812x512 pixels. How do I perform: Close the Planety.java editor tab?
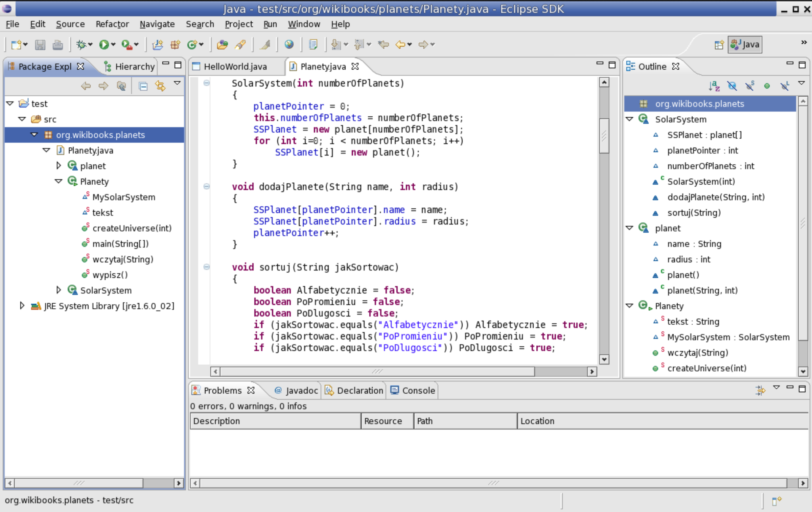(x=355, y=66)
